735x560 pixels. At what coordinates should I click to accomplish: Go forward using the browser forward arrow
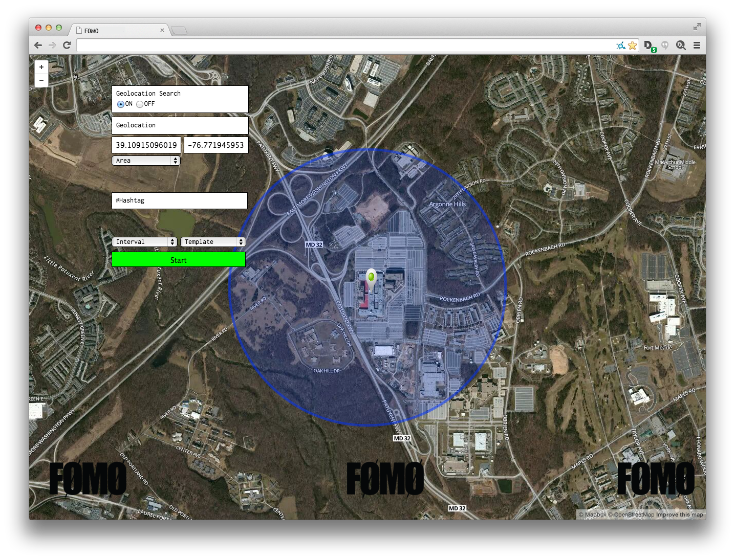click(52, 45)
